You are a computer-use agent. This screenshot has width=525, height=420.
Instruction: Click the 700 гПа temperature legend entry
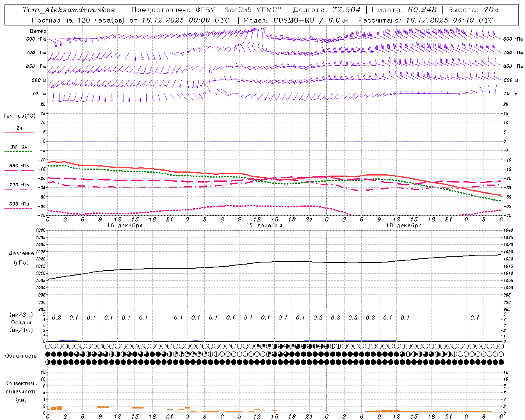[x=19, y=185]
